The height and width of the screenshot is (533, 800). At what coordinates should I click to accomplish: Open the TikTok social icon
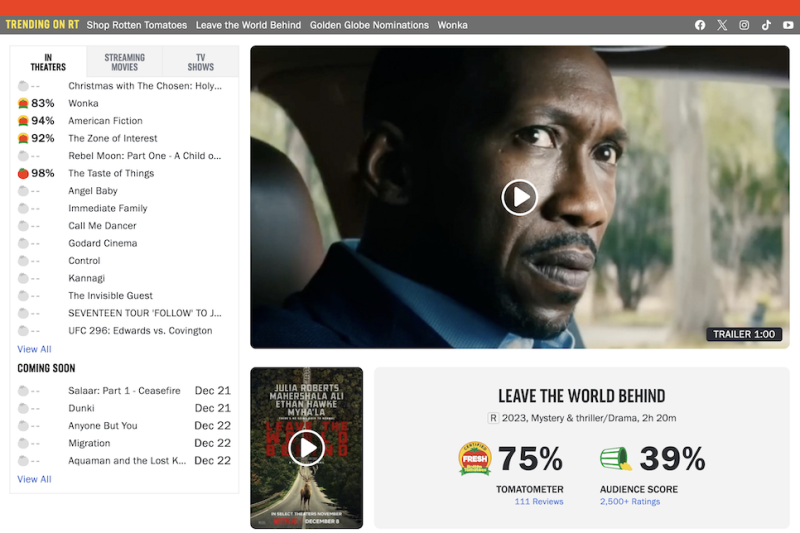[x=766, y=25]
